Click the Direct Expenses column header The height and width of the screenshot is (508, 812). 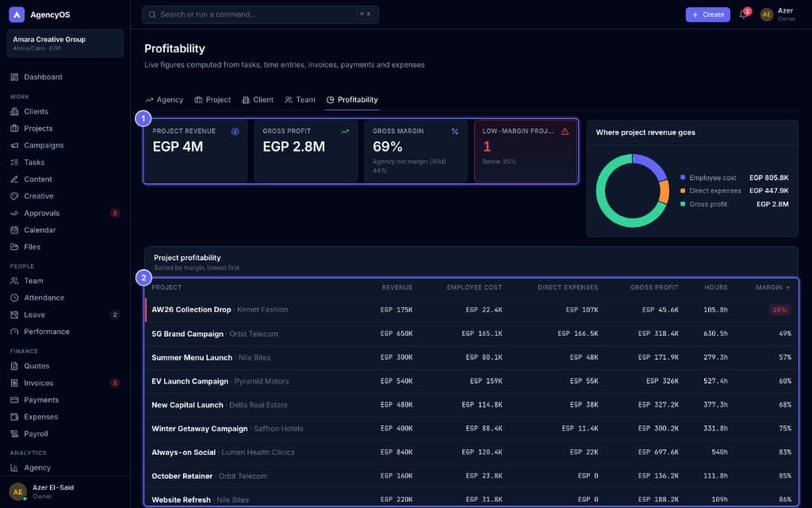tap(568, 287)
